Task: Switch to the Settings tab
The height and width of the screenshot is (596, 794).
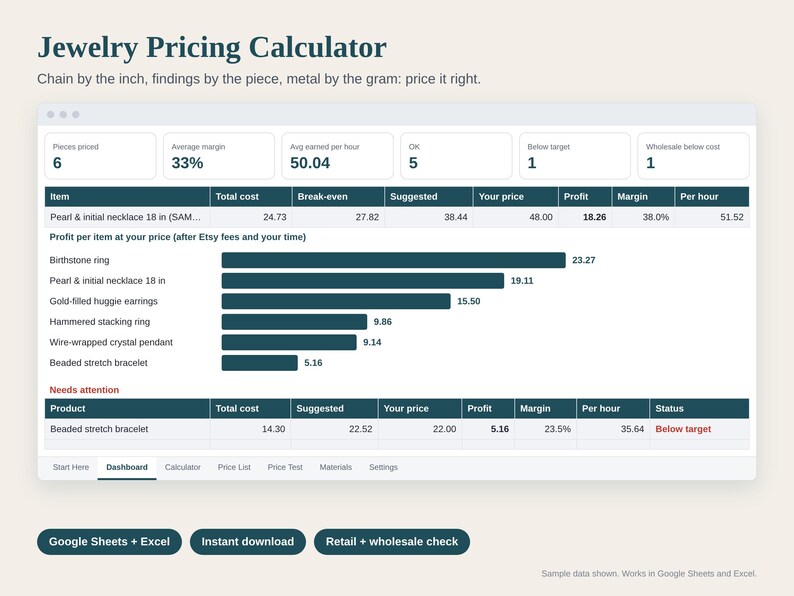Action: 383,467
